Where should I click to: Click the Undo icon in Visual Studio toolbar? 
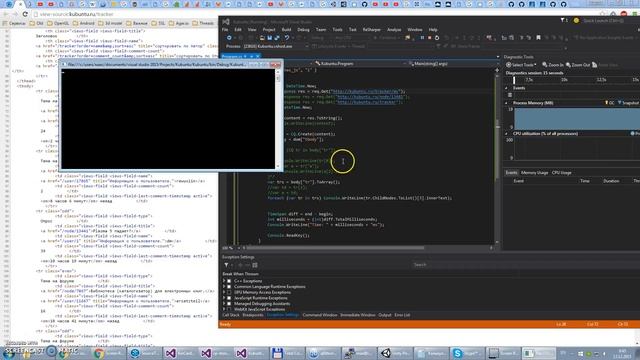point(287,38)
